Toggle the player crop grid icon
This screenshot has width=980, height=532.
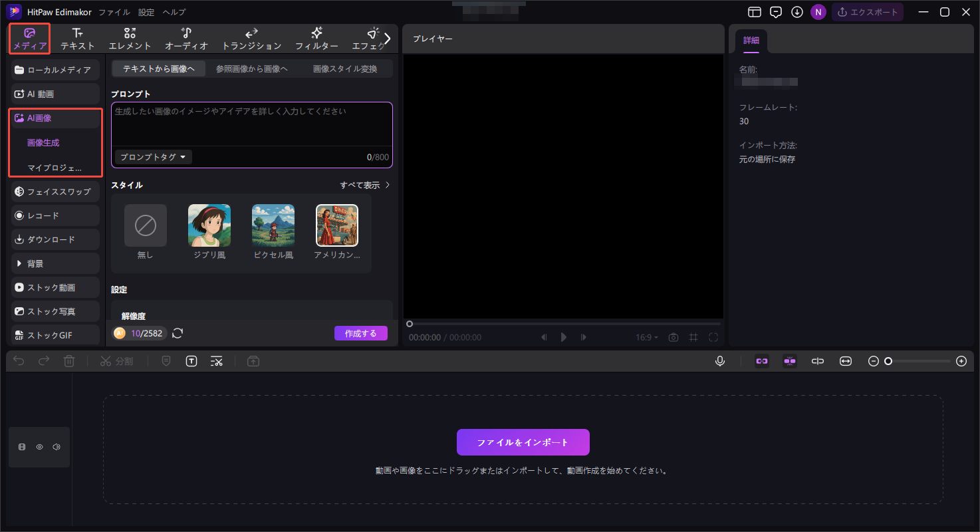(x=693, y=337)
